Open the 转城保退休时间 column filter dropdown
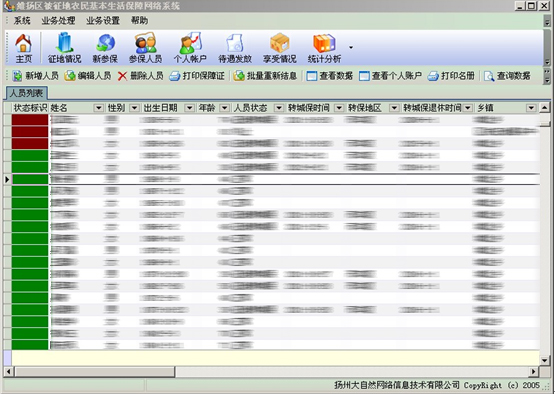Image resolution: width=555 pixels, height=394 pixels. point(468,108)
